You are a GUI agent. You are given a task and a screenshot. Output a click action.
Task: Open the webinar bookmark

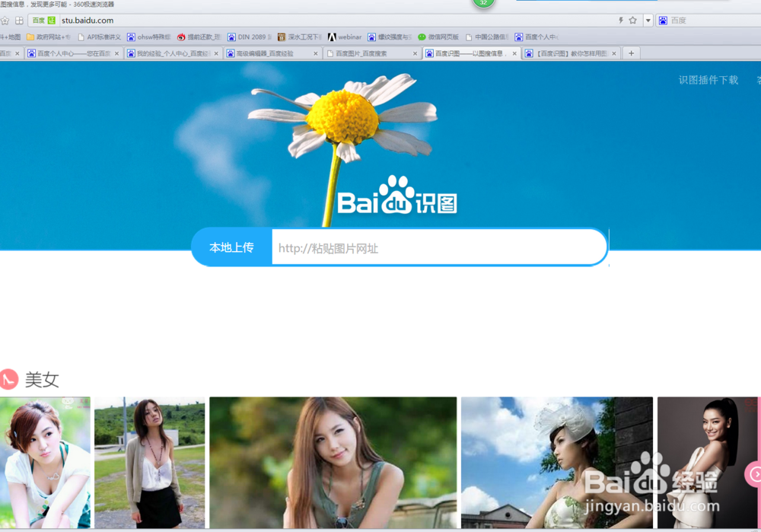point(345,37)
